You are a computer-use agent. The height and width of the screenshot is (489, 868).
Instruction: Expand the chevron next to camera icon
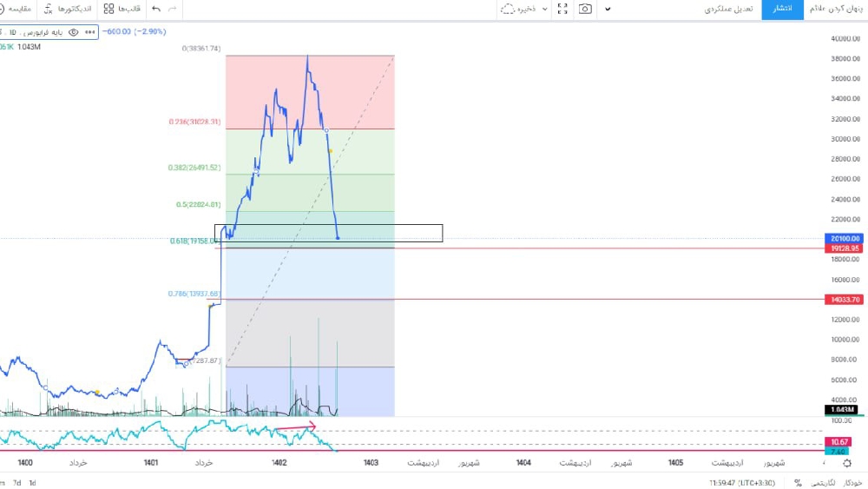pyautogui.click(x=608, y=9)
